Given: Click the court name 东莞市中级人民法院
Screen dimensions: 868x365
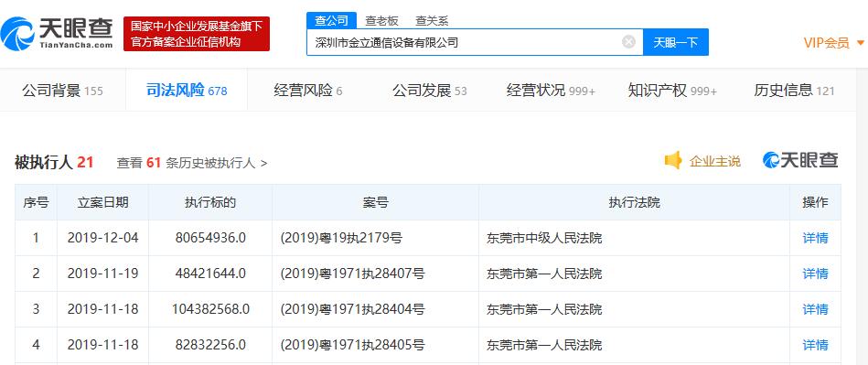Looking at the screenshot, I should point(545,238).
